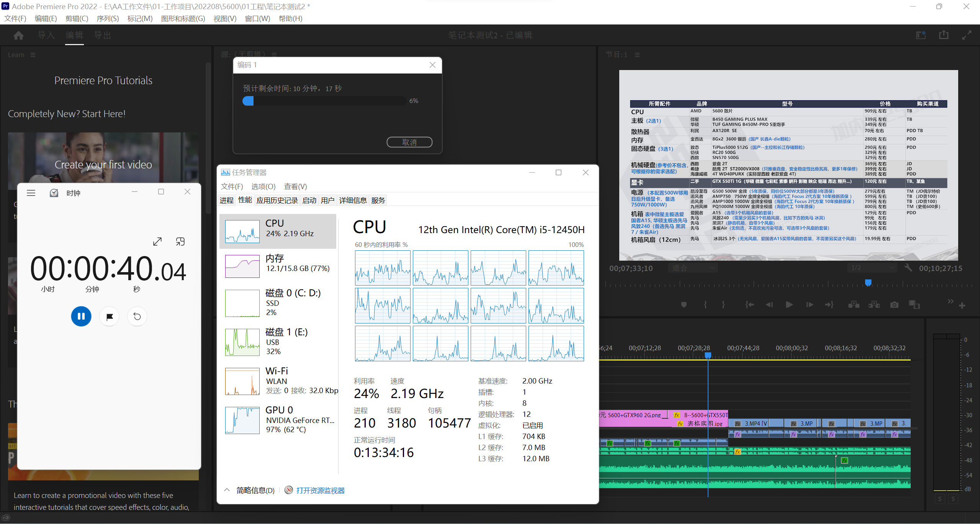Click the Premiere home icon
Screen dimensions: 980x524
click(18, 35)
